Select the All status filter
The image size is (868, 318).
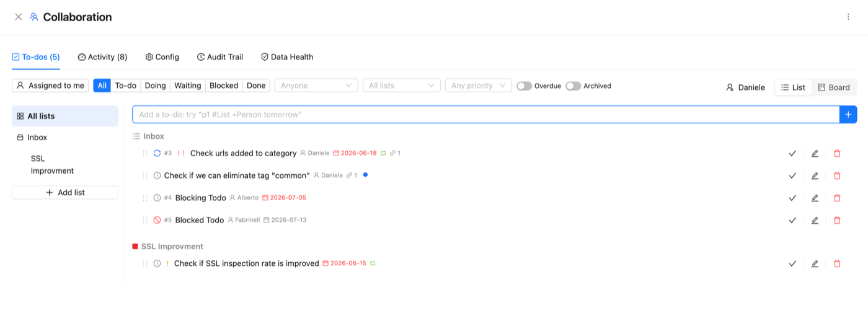(102, 86)
